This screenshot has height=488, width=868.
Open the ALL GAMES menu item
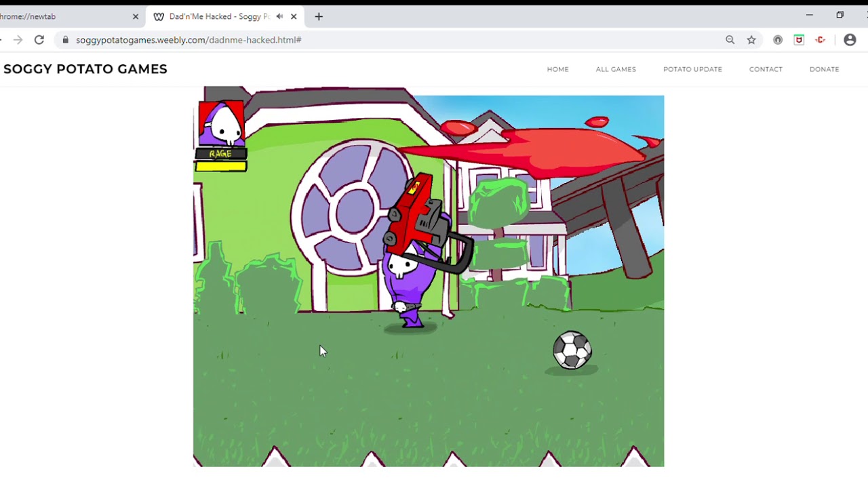click(616, 69)
